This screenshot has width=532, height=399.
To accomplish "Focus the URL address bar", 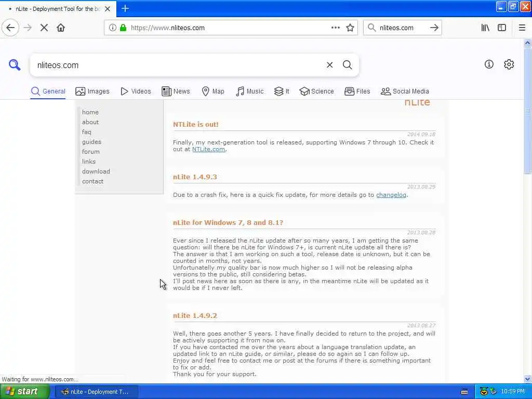I will (231, 28).
